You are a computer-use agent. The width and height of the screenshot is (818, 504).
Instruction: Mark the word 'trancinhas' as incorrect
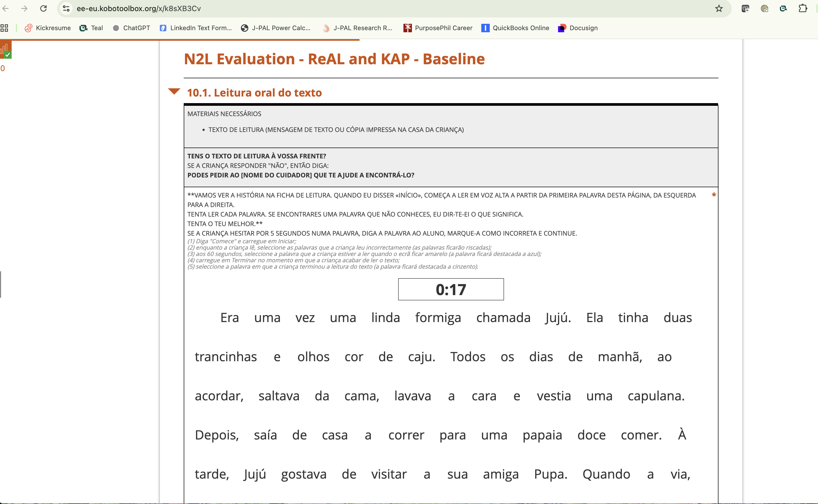226,357
